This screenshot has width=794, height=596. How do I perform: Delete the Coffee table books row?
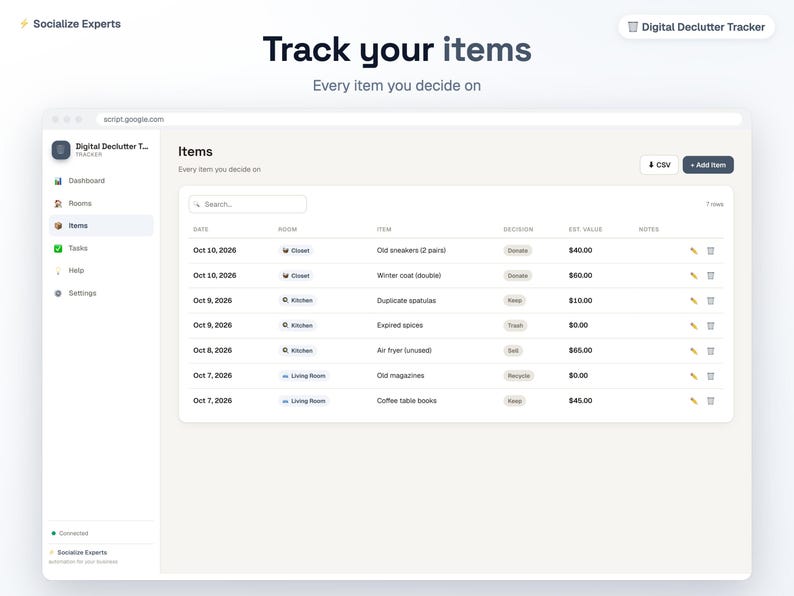pyautogui.click(x=710, y=401)
